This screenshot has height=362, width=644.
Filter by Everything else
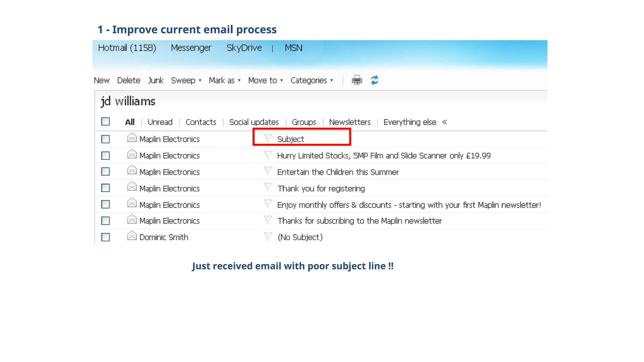410,122
